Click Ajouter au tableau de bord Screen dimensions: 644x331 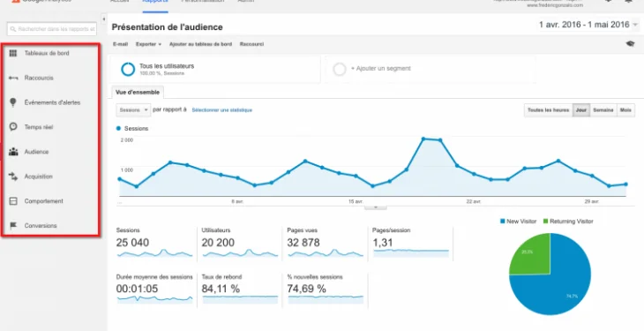(x=200, y=44)
